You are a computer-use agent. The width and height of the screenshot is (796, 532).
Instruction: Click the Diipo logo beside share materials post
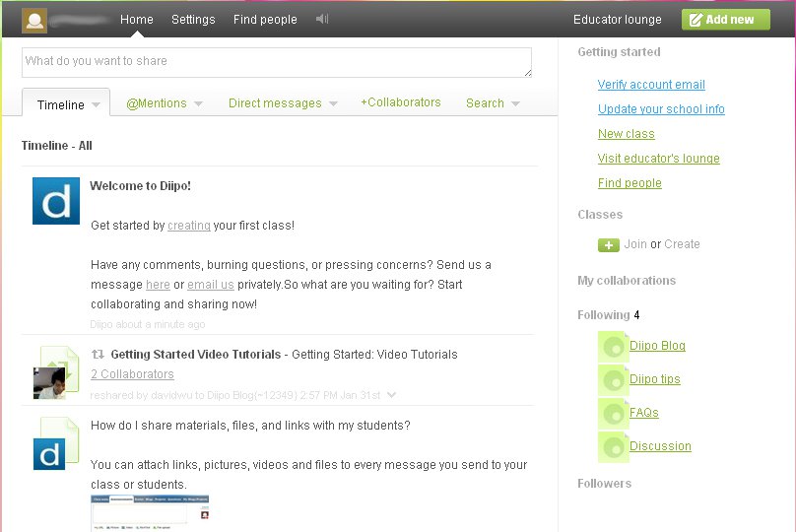[x=49, y=454]
